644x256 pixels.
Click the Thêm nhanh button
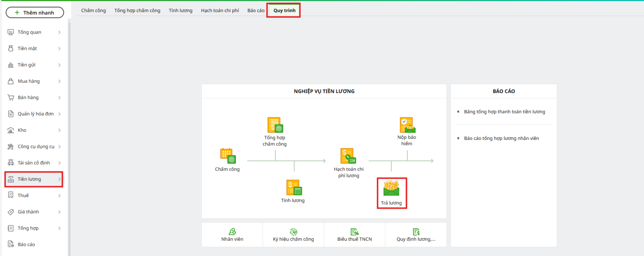(35, 12)
